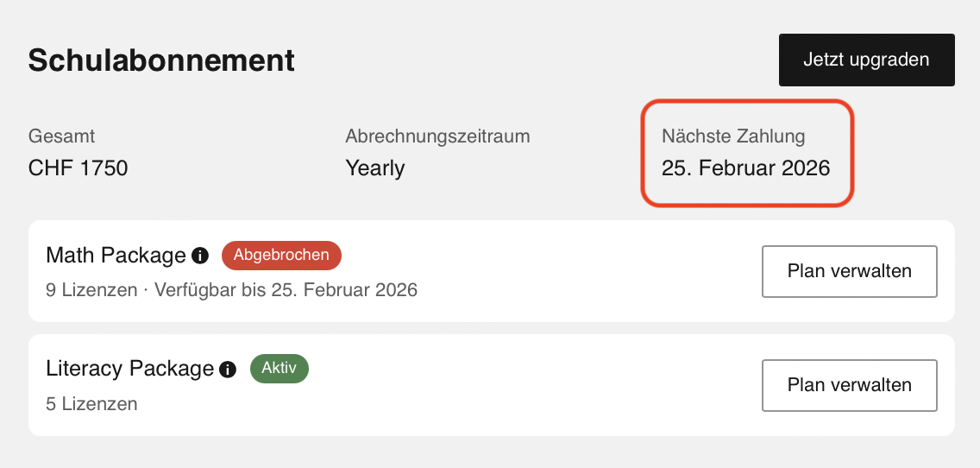The width and height of the screenshot is (980, 468).
Task: Open Plan verwalten for Literacy Package
Action: tap(849, 385)
